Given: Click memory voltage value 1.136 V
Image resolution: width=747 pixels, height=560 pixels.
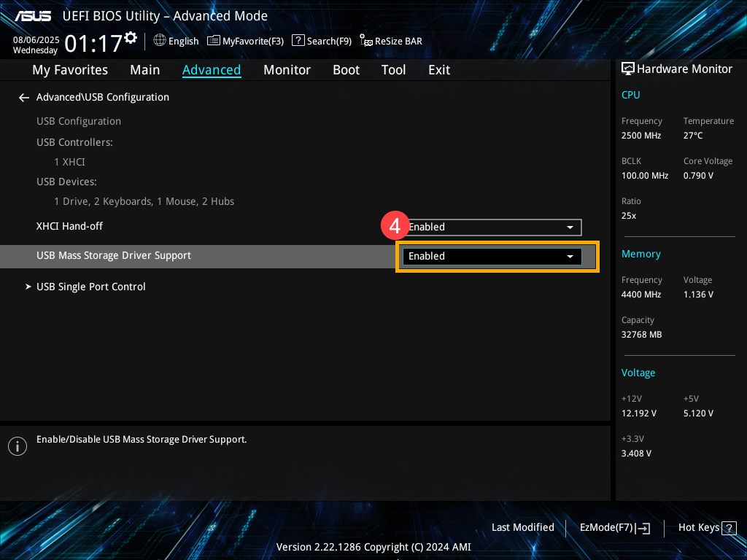Looking at the screenshot, I should (x=698, y=295).
